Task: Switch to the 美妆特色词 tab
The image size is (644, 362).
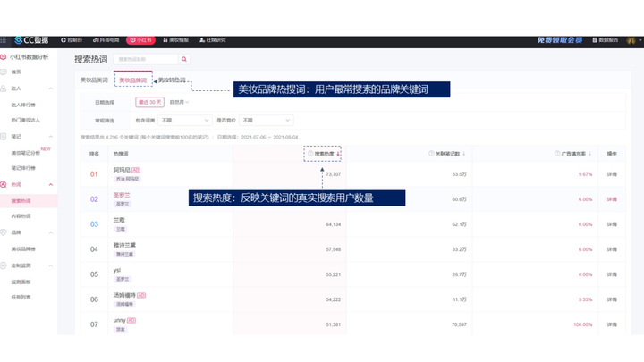Action: point(172,80)
